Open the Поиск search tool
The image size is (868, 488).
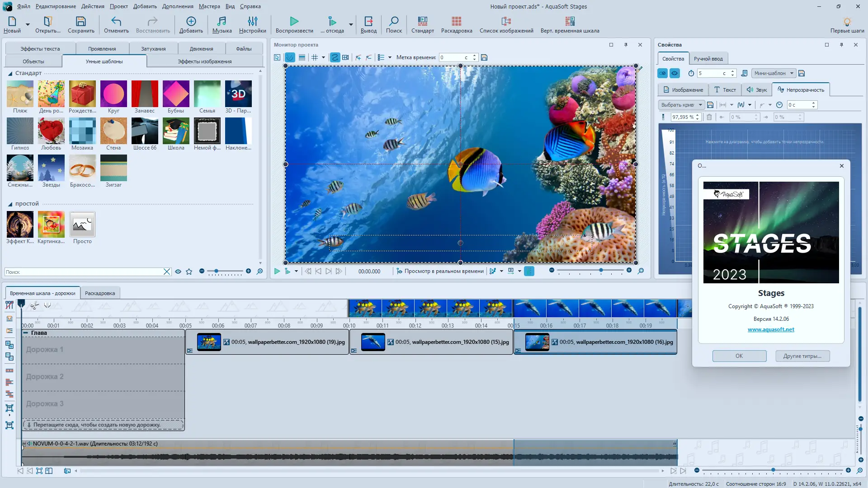394,25
